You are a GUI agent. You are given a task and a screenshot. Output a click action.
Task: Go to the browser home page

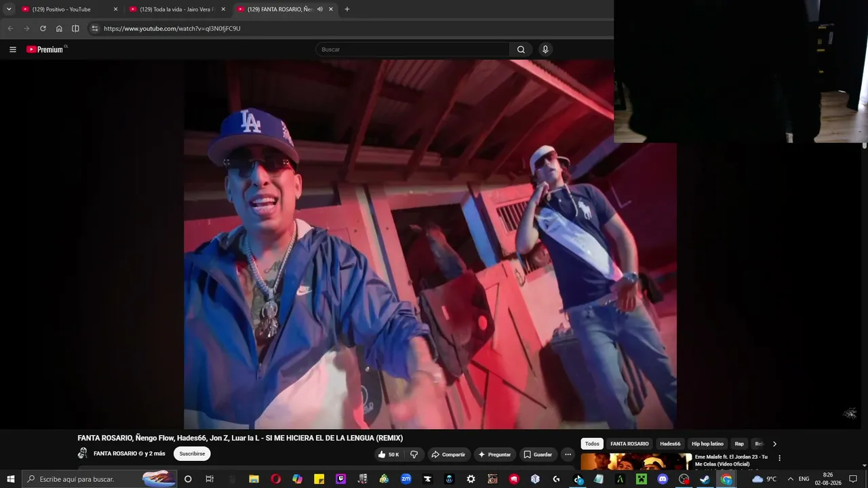point(59,28)
